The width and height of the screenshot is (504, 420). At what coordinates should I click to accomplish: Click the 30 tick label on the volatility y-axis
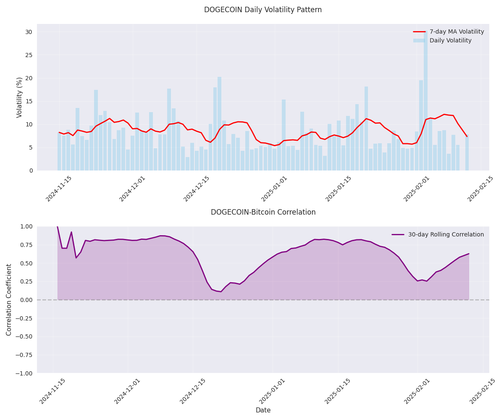point(29,32)
